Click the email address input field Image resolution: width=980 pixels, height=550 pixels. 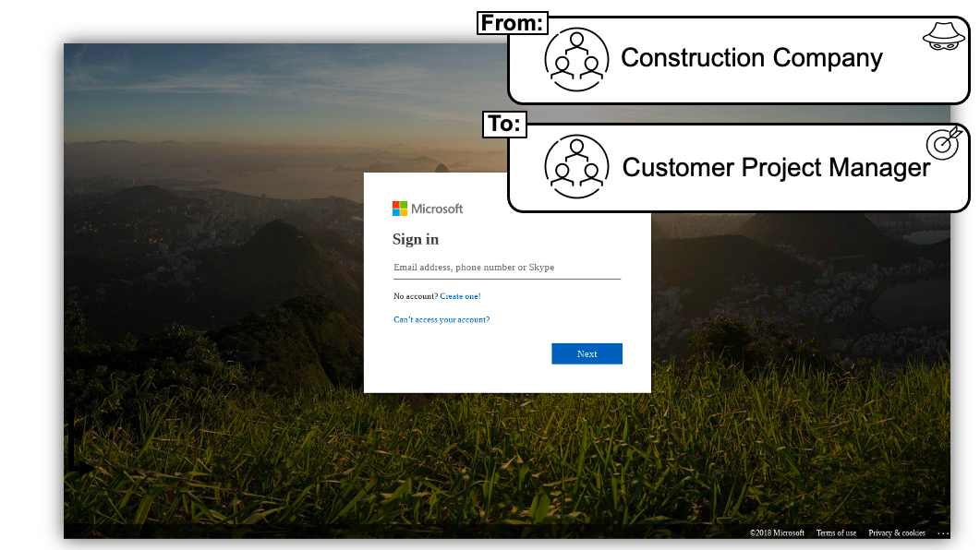point(507,268)
